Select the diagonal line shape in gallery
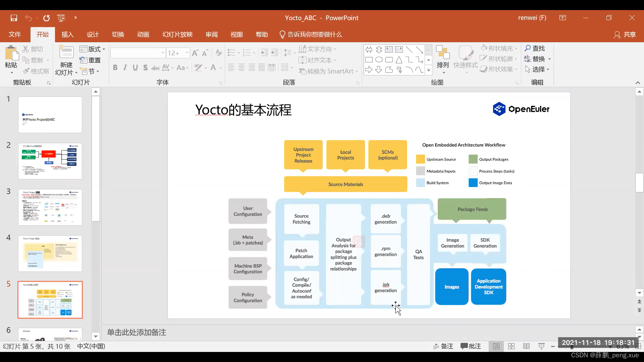 [x=409, y=50]
